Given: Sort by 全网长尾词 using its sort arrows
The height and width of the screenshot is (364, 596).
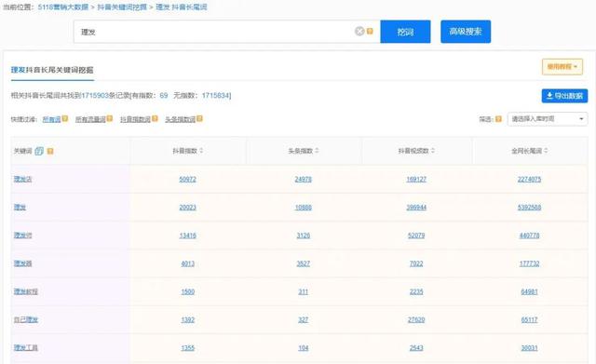Looking at the screenshot, I should click(546, 151).
